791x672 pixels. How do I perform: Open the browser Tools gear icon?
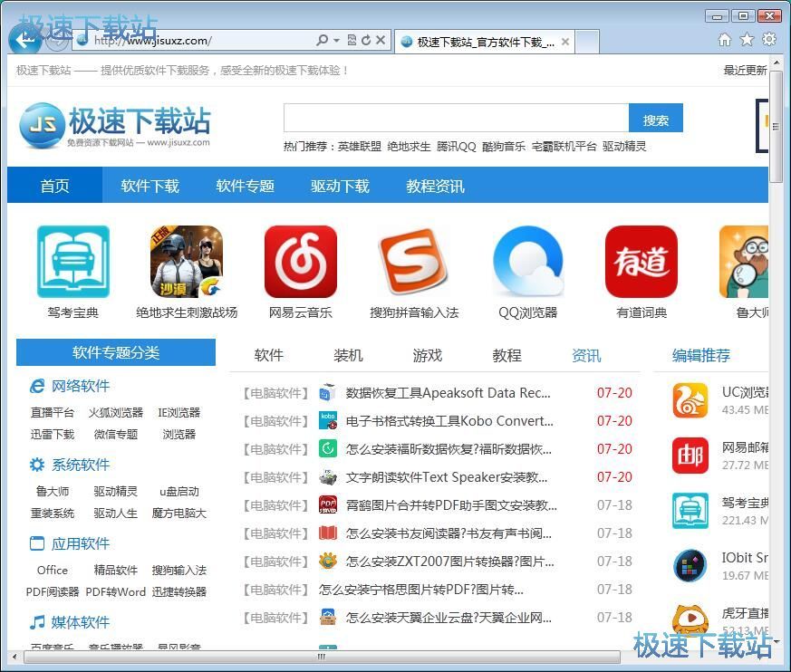click(769, 39)
